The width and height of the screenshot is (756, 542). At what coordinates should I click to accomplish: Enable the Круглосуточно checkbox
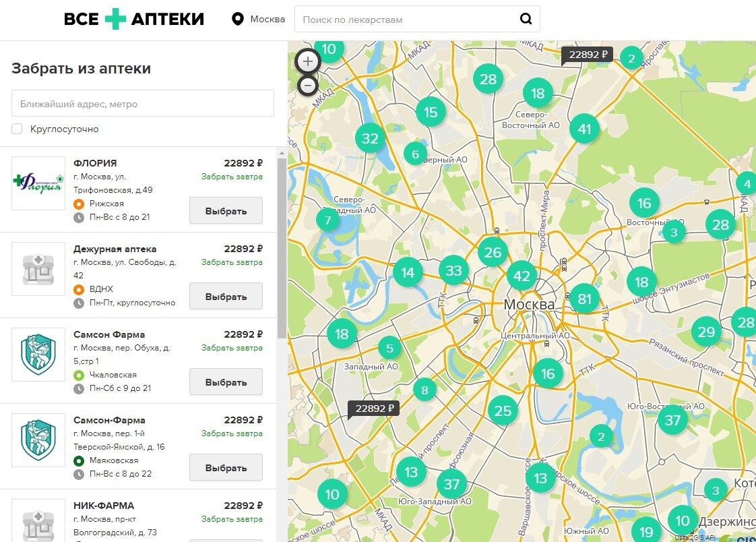[x=17, y=129]
